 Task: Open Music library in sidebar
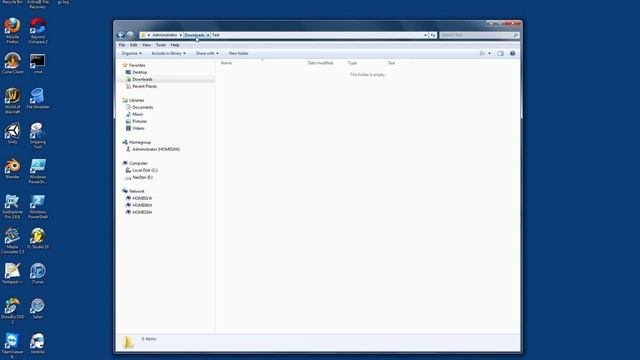point(138,114)
